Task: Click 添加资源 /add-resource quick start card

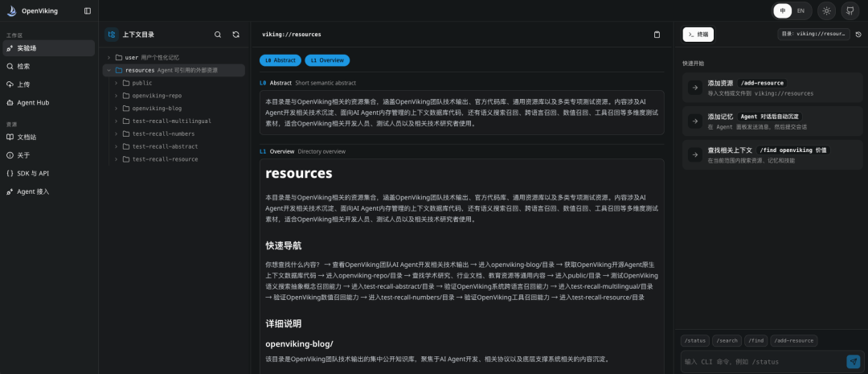Action: coord(772,88)
